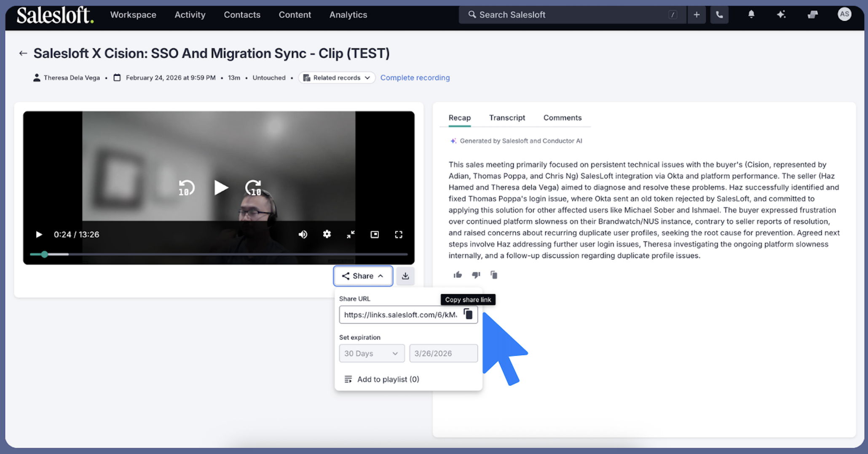This screenshot has width=868, height=454.
Task: Open the 30 Days expiration dropdown
Action: pyautogui.click(x=372, y=353)
